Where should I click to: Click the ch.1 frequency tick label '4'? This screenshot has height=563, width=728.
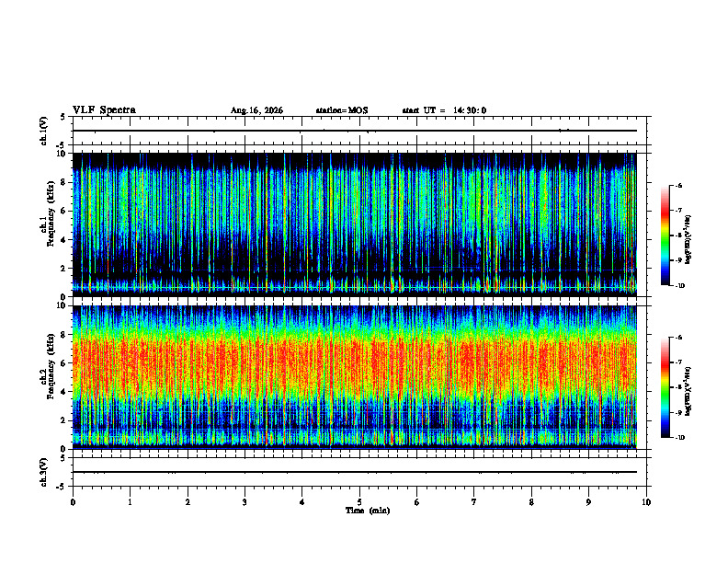65,240
